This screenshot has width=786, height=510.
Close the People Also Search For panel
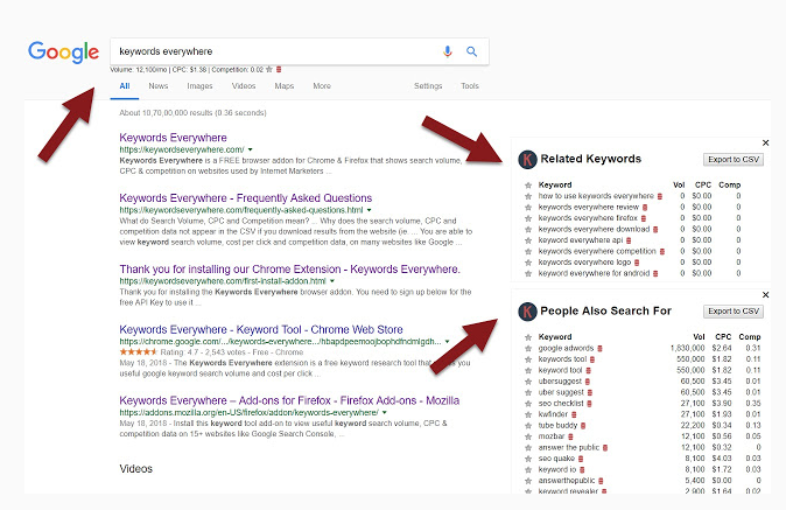pyautogui.click(x=765, y=295)
